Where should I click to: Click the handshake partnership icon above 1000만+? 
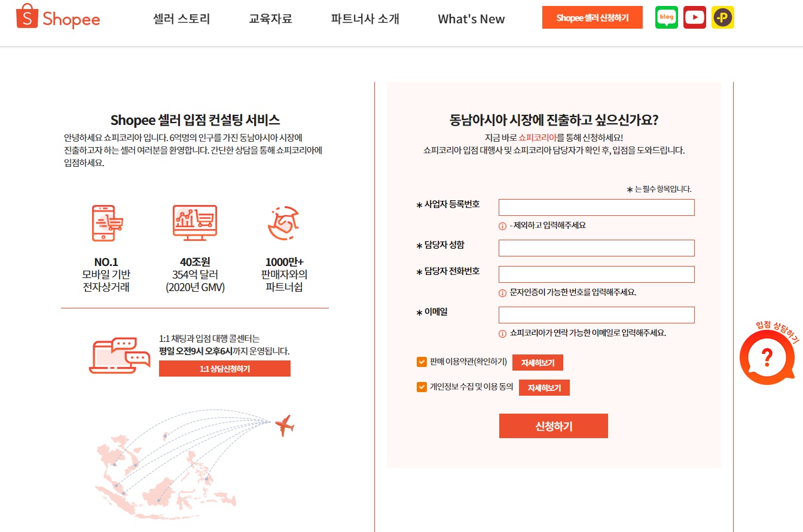[283, 223]
